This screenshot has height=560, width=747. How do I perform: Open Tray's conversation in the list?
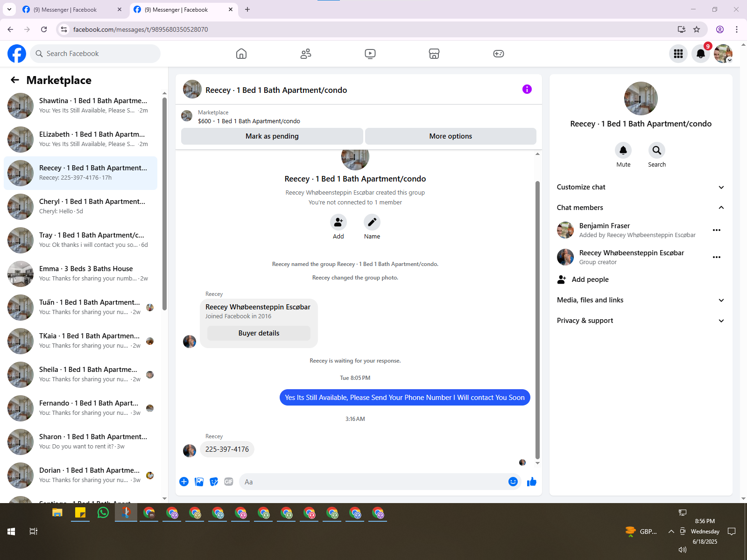80,240
